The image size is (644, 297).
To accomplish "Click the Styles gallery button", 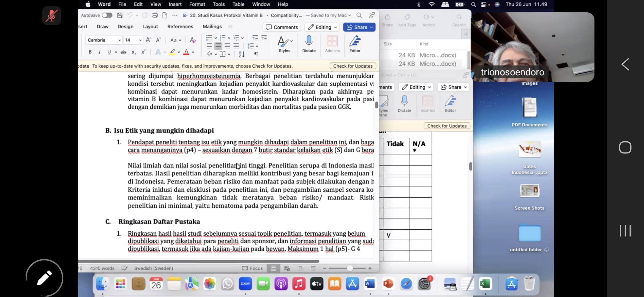I will tap(285, 44).
